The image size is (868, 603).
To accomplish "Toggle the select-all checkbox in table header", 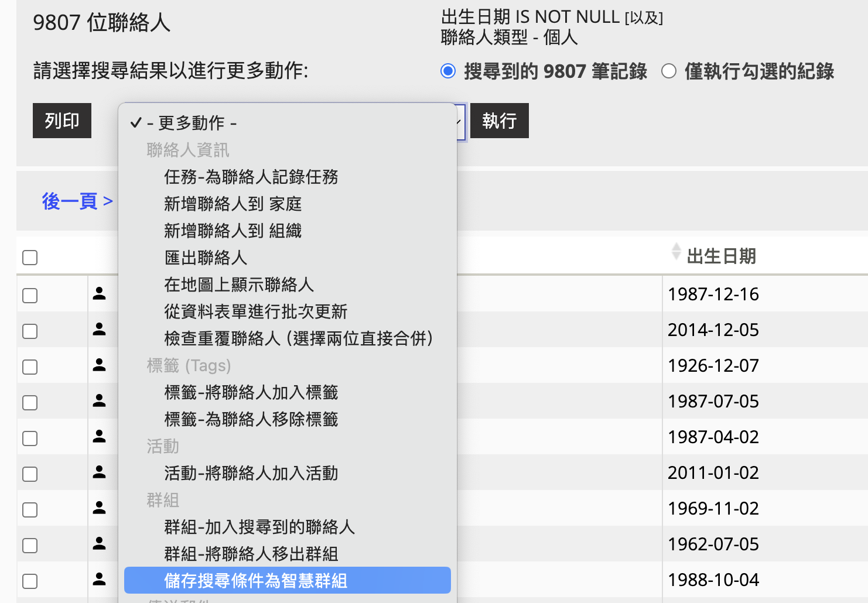I will [30, 258].
